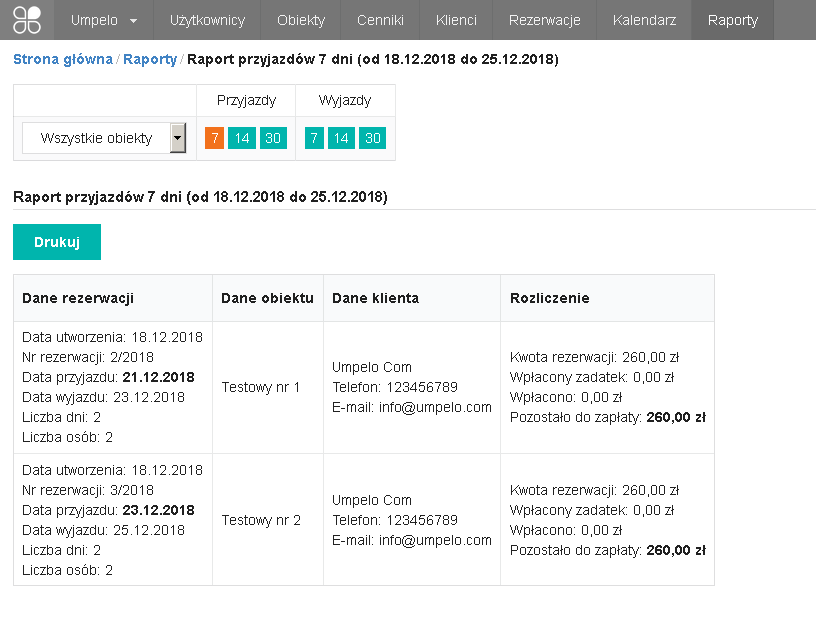Click the Raporty breadcrumb link
Viewport: 816px width, 620px height.
click(x=149, y=59)
